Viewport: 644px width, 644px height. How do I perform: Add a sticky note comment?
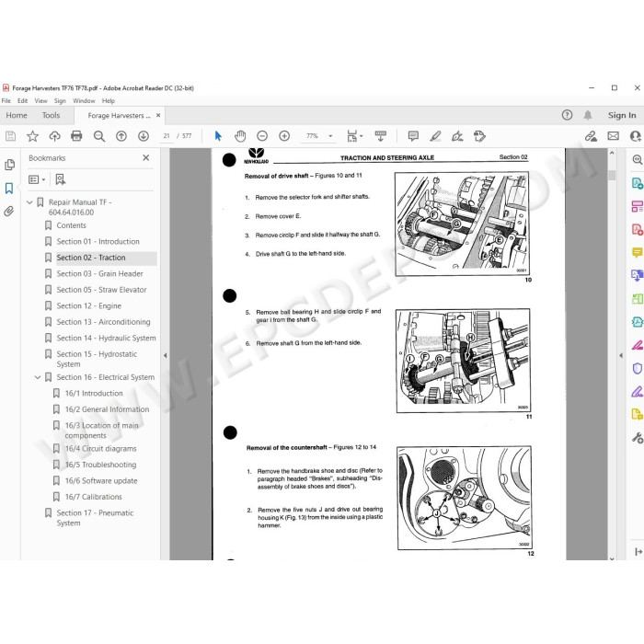[x=413, y=136]
